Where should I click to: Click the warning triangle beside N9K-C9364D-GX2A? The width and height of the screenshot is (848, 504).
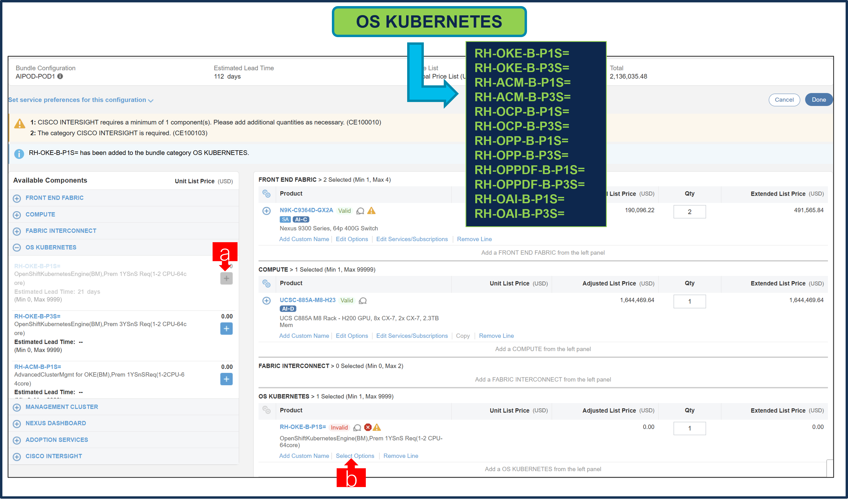click(x=372, y=211)
